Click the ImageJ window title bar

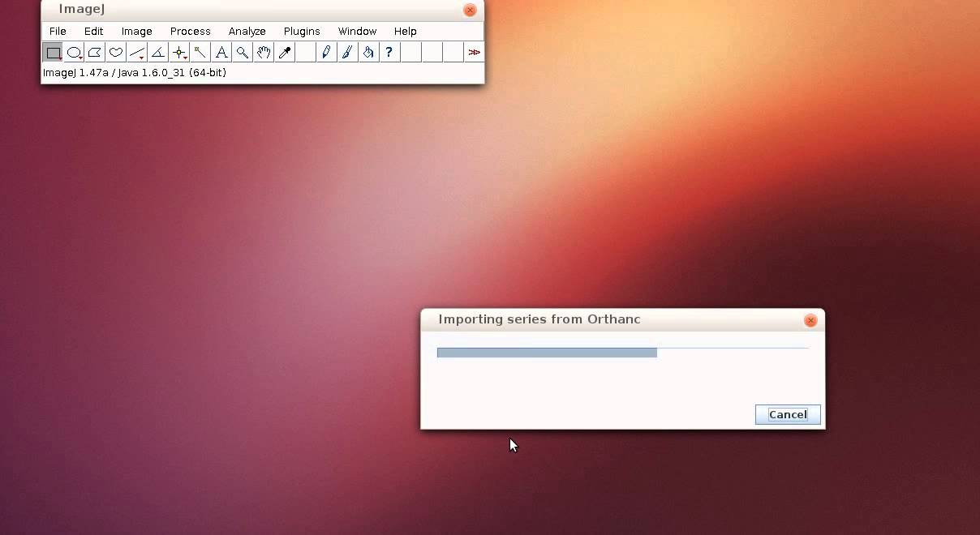click(x=262, y=10)
